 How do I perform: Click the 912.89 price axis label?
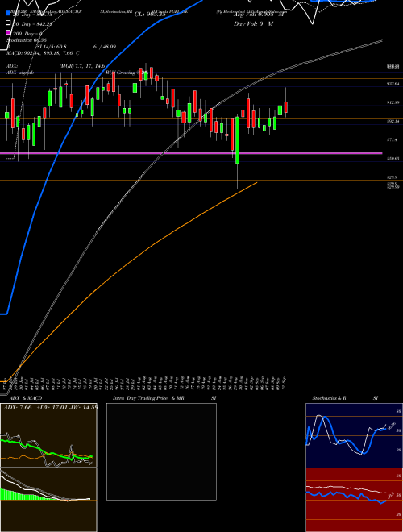click(x=393, y=102)
